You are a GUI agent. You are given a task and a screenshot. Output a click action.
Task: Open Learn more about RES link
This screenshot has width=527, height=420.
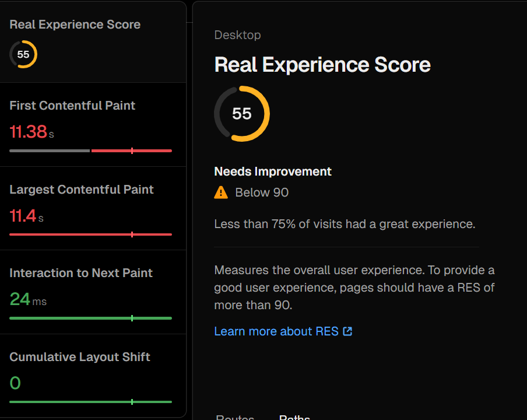[276, 331]
